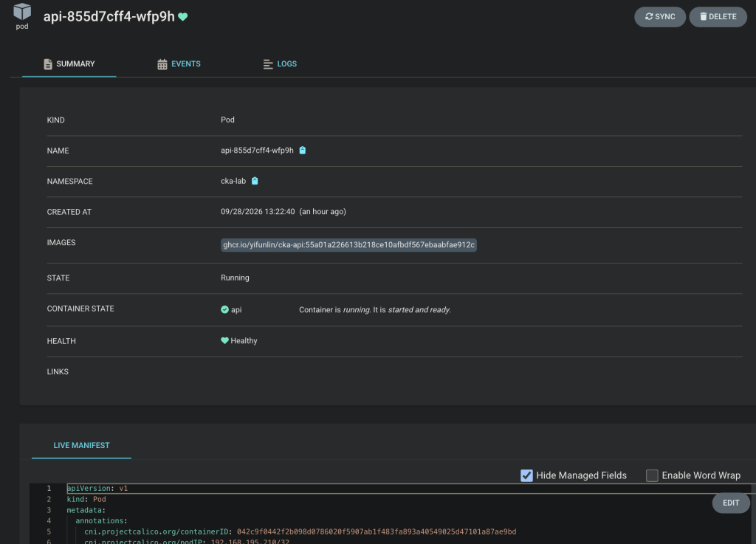Click the green check icon beside api container
756x544 pixels.
(224, 310)
